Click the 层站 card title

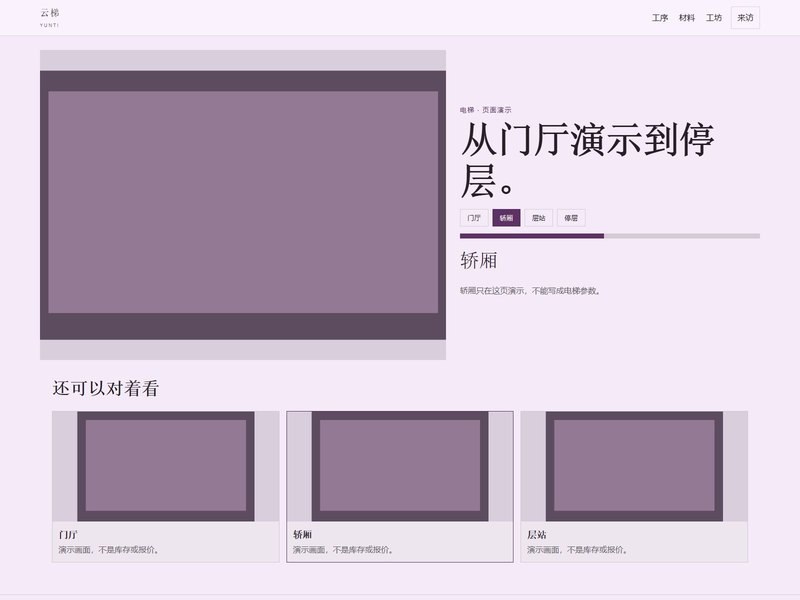click(x=537, y=534)
